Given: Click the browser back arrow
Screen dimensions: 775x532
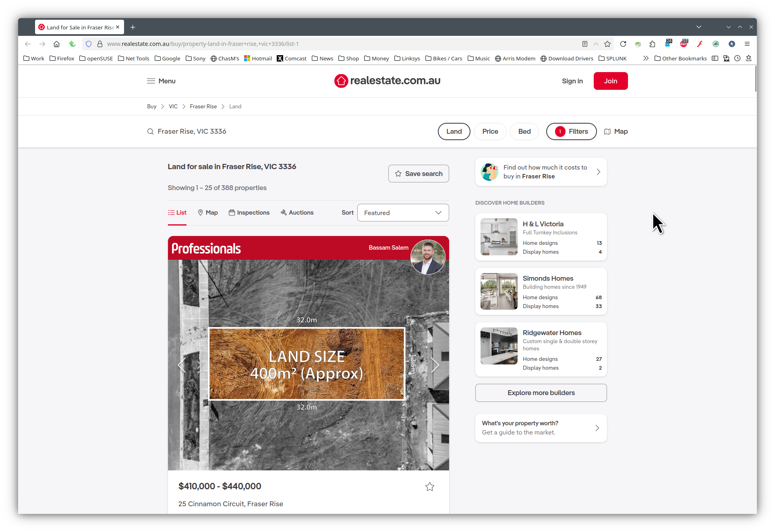Looking at the screenshot, I should pos(28,44).
